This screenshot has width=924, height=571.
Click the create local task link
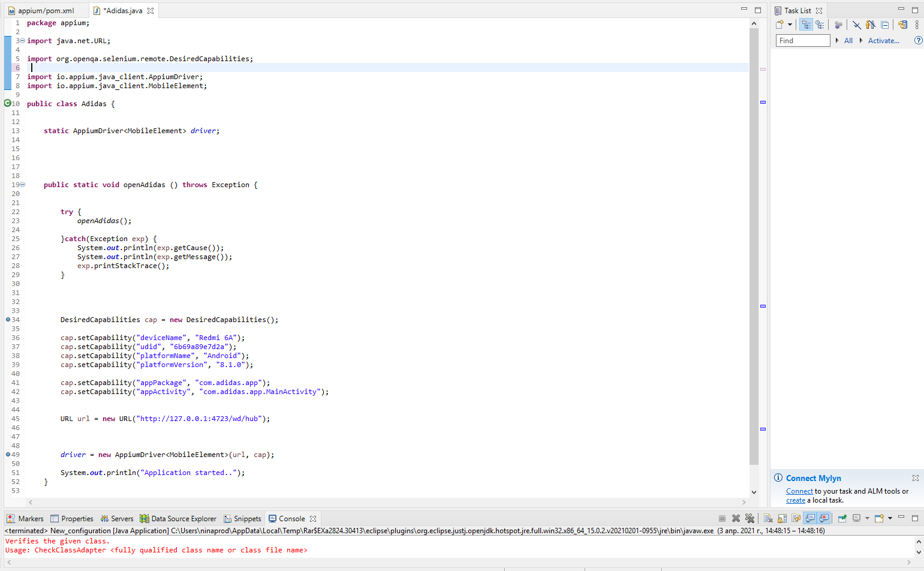(796, 500)
